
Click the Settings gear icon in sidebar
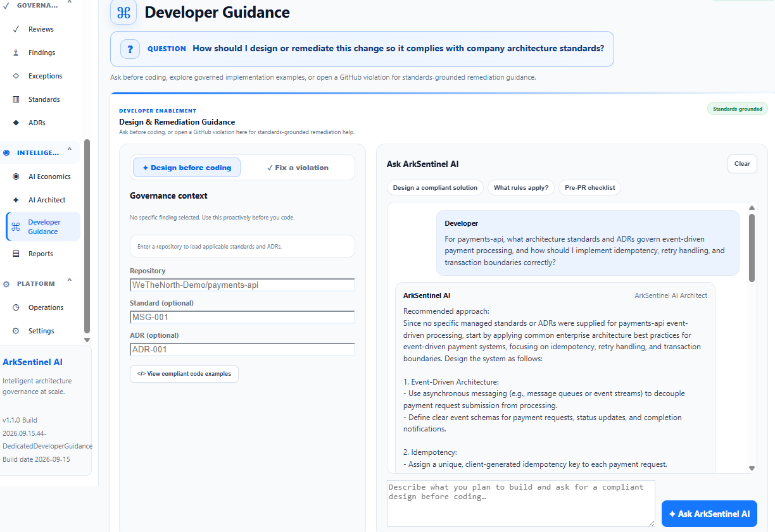tap(16, 331)
